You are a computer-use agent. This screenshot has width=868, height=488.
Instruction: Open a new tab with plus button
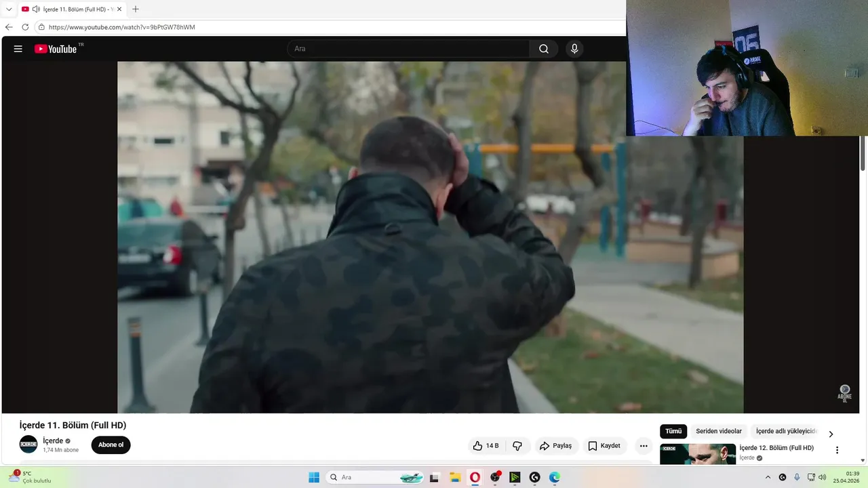136,9
